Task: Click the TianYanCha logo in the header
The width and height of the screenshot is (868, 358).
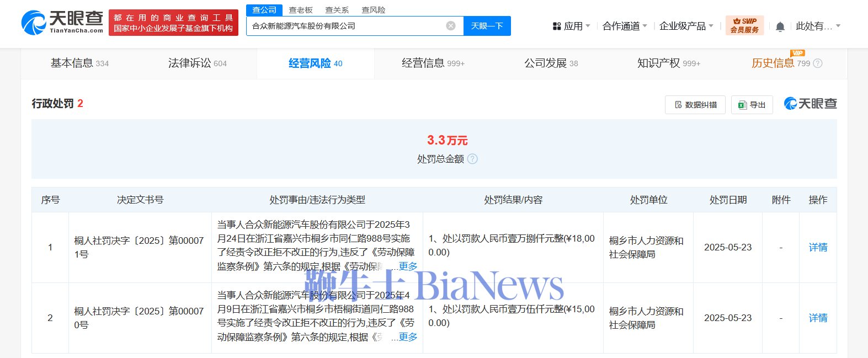Action: [62, 23]
